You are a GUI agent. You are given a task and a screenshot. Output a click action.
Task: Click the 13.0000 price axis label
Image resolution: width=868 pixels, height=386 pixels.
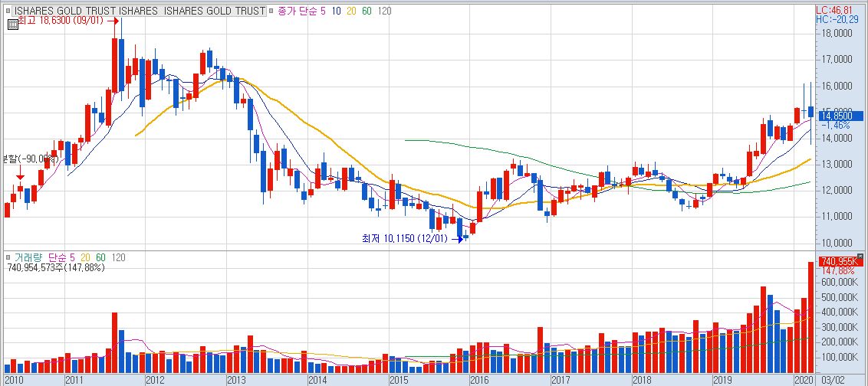837,165
